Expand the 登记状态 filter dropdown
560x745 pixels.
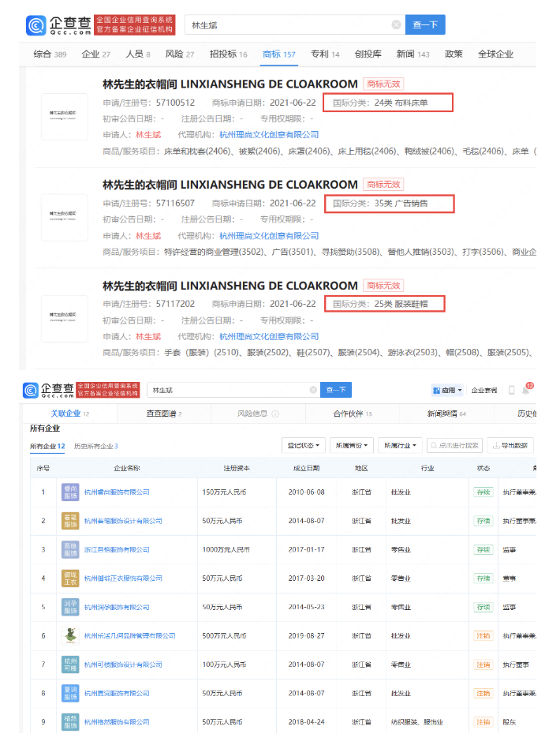[303, 445]
